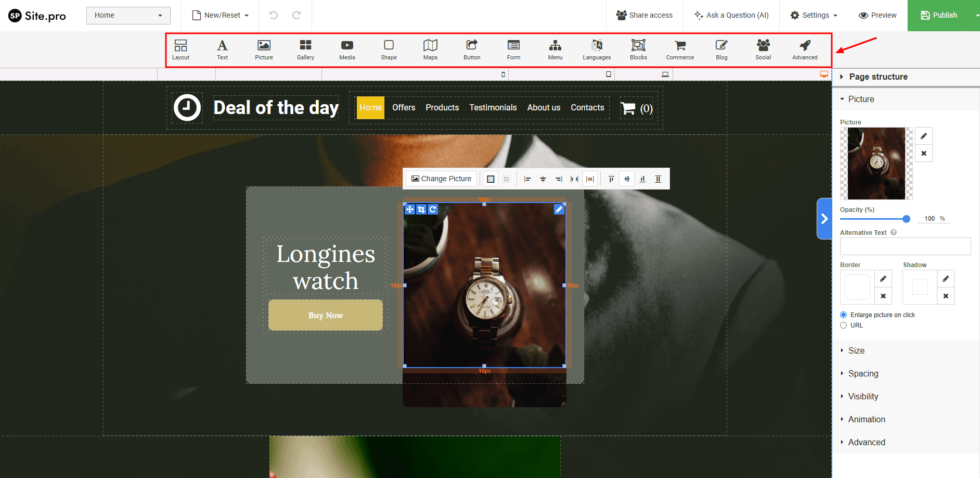Select Enlarge picture on click option
980x478 pixels.
[x=844, y=315]
